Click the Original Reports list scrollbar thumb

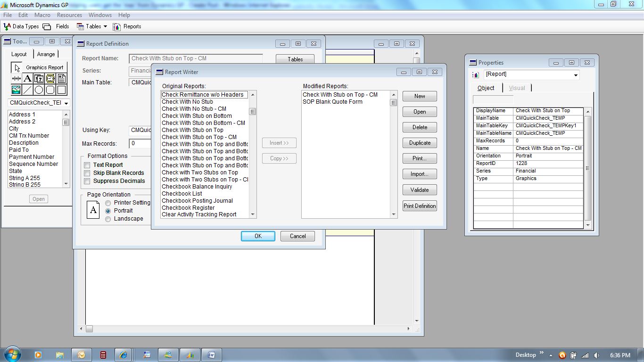tap(253, 112)
